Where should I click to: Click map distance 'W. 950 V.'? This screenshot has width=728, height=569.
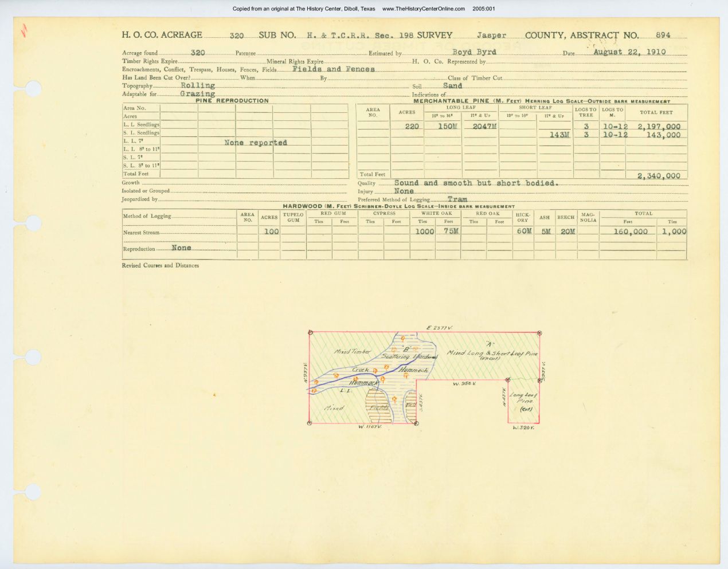(465, 383)
